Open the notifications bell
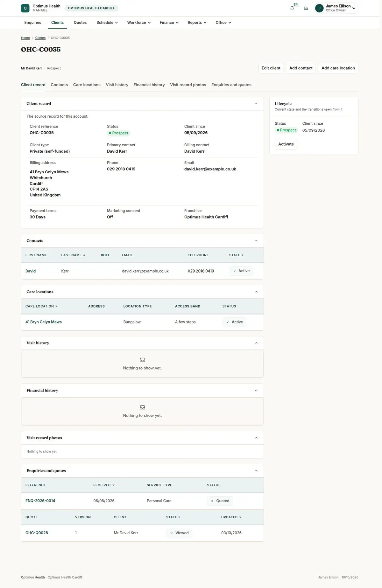The width and height of the screenshot is (382, 588). point(292,8)
